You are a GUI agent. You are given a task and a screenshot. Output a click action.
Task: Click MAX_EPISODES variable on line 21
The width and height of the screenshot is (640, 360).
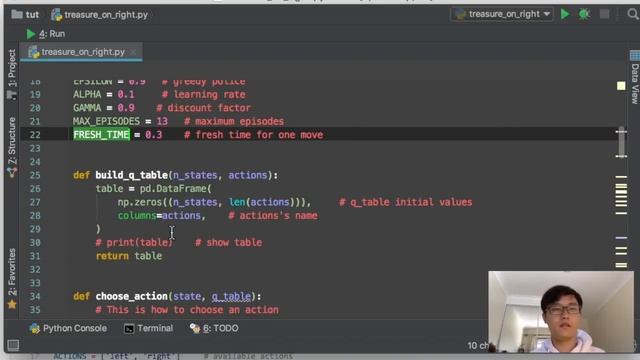tap(107, 121)
